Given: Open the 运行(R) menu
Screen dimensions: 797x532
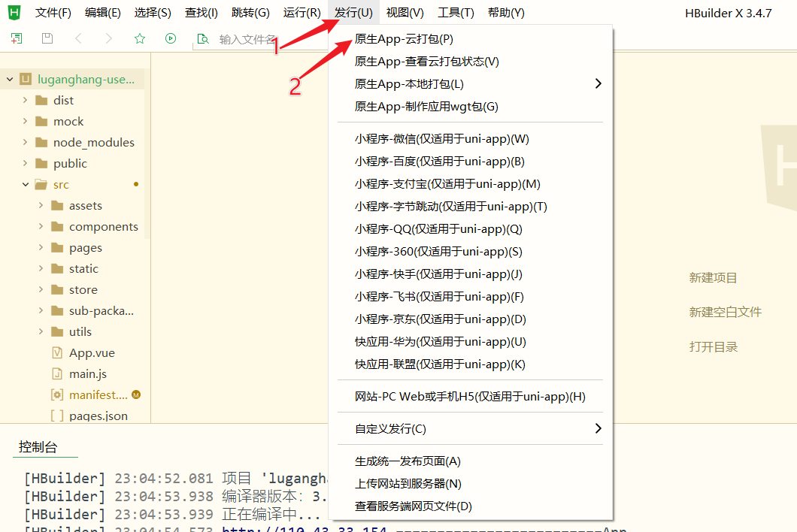Looking at the screenshot, I should pos(302,13).
